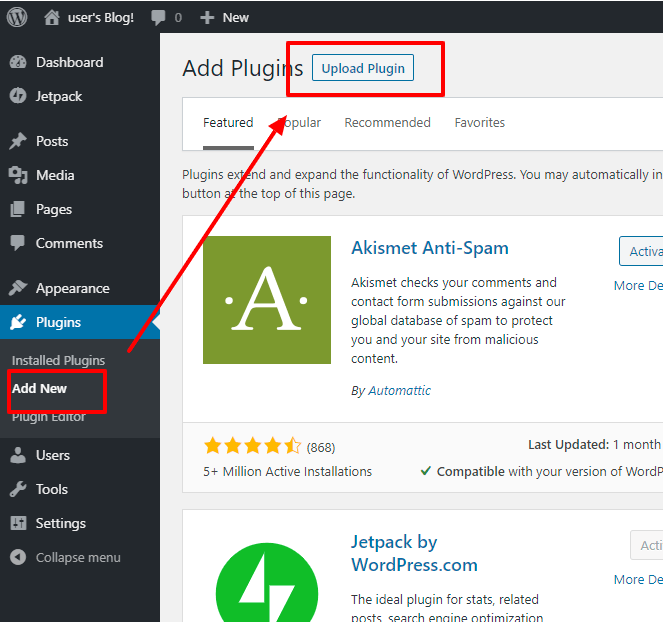This screenshot has width=664, height=622.
Task: Open the Automattic author link
Action: coord(399,390)
